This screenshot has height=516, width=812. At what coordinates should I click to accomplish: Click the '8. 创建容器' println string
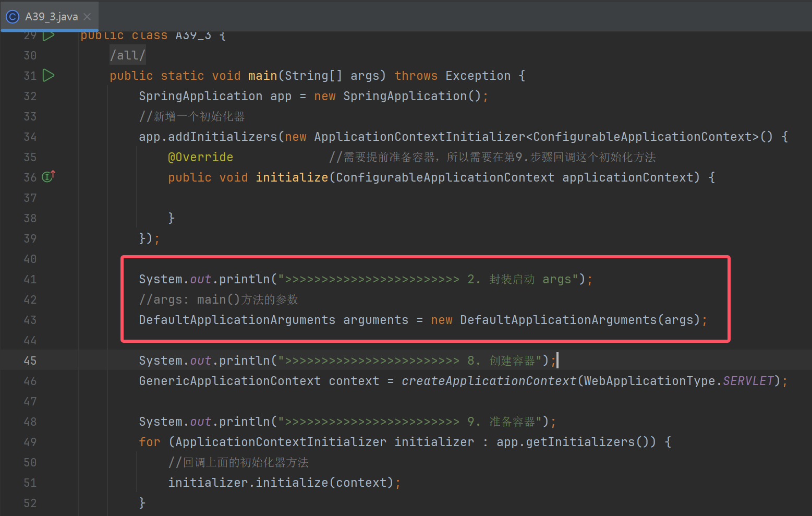(x=410, y=361)
